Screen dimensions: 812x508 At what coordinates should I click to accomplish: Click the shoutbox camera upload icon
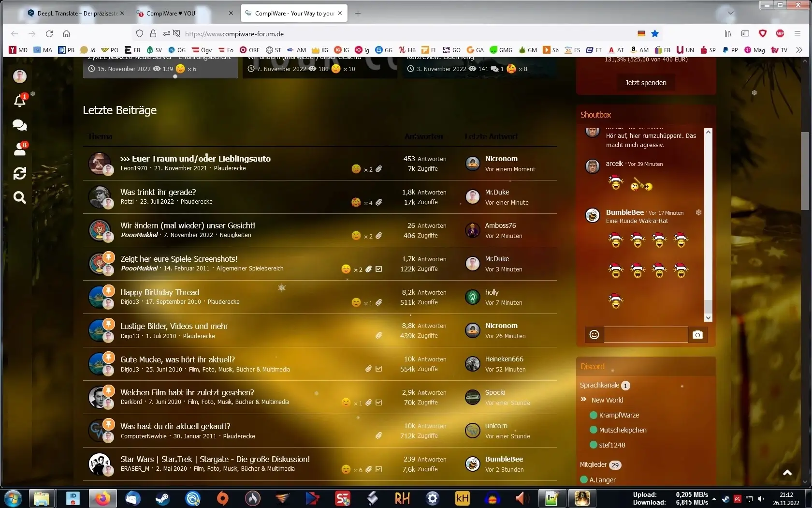(697, 334)
